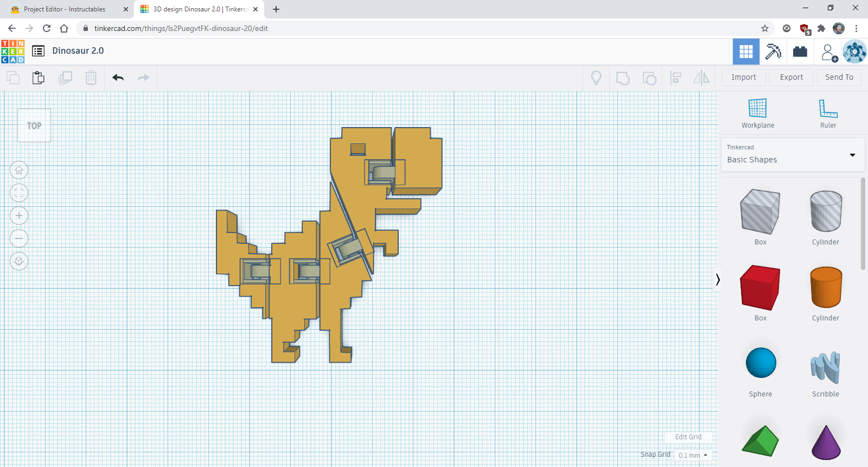868x467 pixels.
Task: Close the Tinkercad browser tab
Action: pos(256,9)
